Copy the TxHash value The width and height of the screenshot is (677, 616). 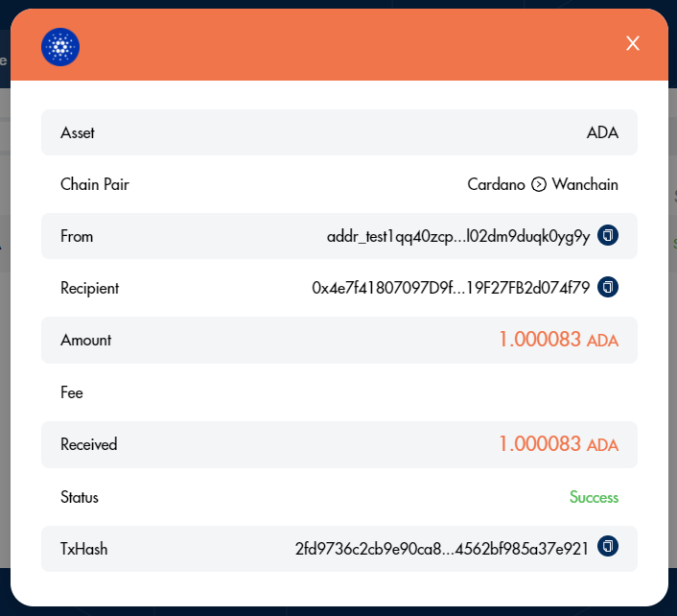pos(608,547)
